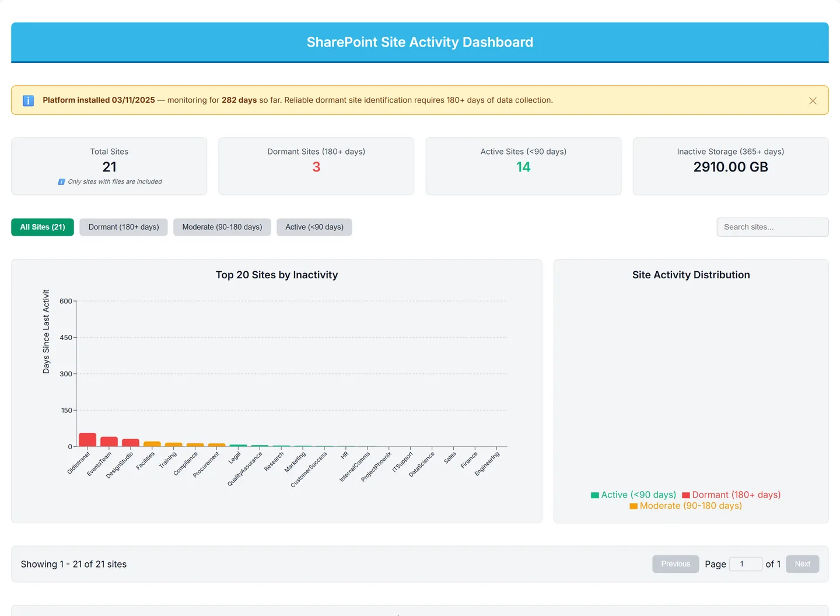Image resolution: width=840 pixels, height=616 pixels.
Task: Show Moderate (90-180 days) sites
Action: pyautogui.click(x=222, y=227)
